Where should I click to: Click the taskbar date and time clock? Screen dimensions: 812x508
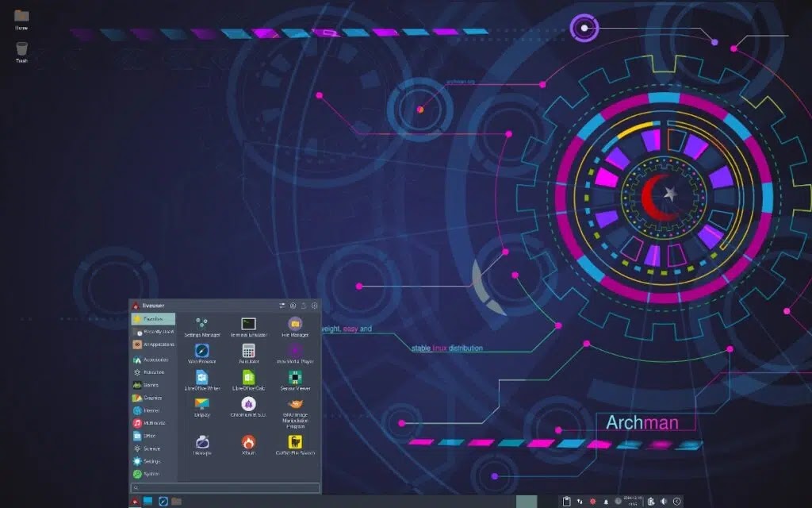pos(633,501)
